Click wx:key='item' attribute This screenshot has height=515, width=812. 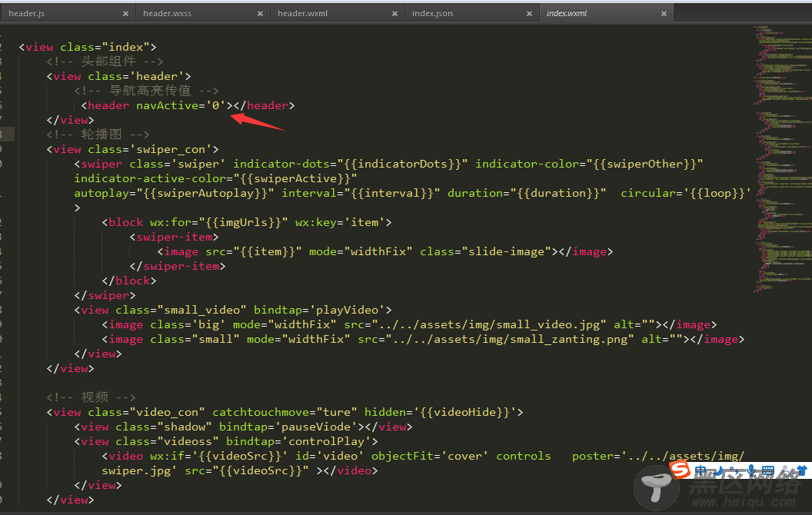click(x=340, y=223)
